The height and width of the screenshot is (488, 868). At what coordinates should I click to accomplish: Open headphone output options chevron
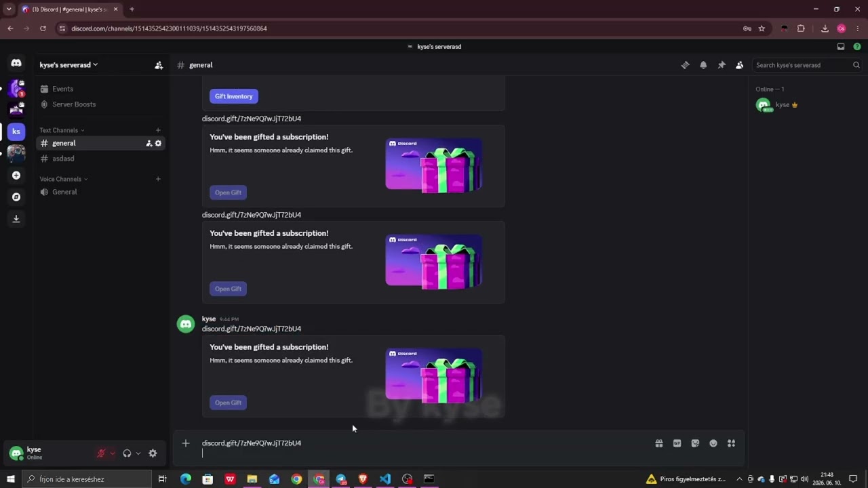coord(138,453)
